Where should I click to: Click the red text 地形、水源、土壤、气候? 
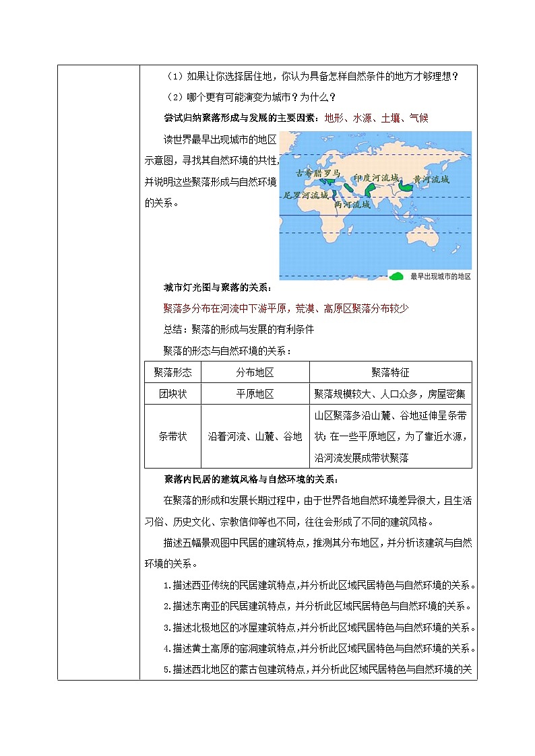pyautogui.click(x=376, y=118)
